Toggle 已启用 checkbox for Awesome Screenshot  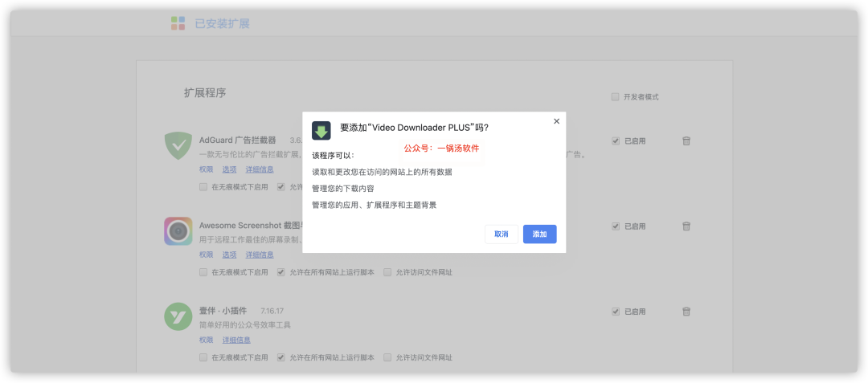tap(616, 226)
